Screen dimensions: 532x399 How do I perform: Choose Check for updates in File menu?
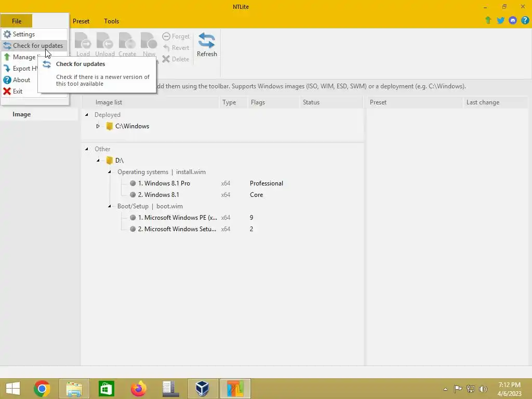pos(34,46)
